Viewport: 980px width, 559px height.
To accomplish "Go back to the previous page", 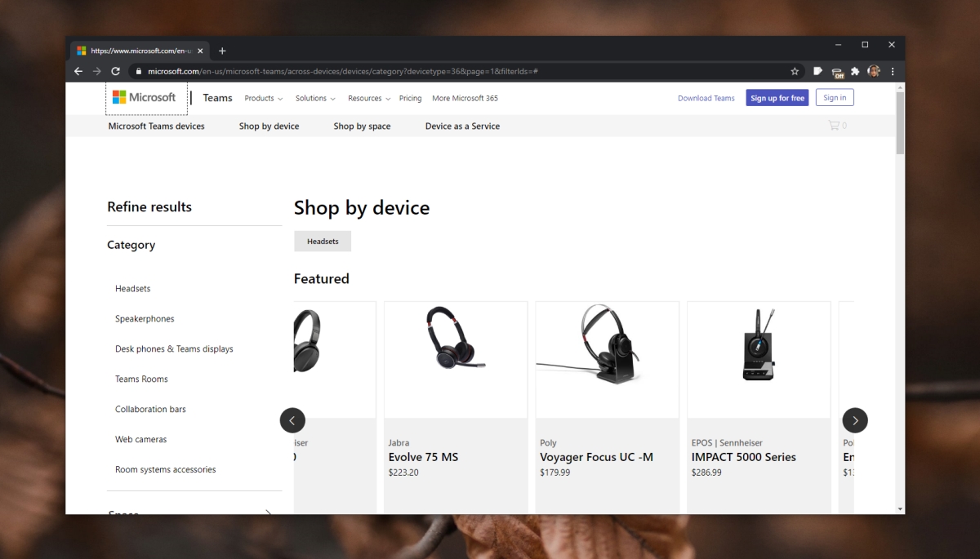I will 78,71.
